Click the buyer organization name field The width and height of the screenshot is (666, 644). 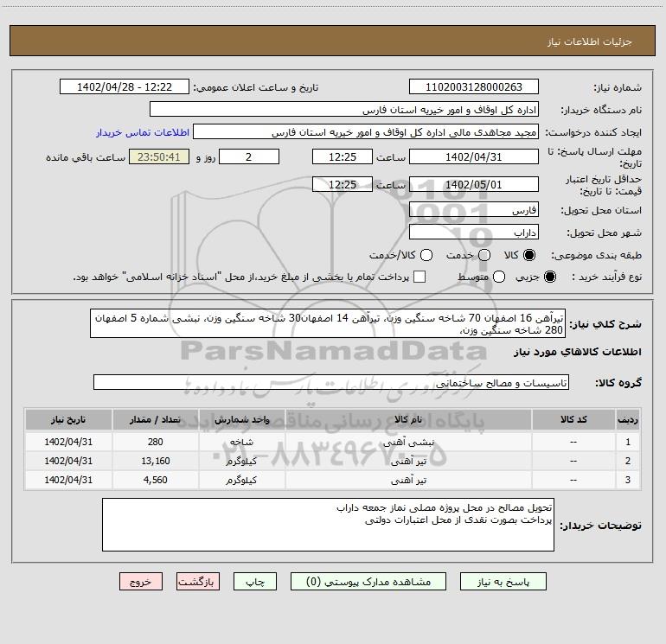pos(344,109)
